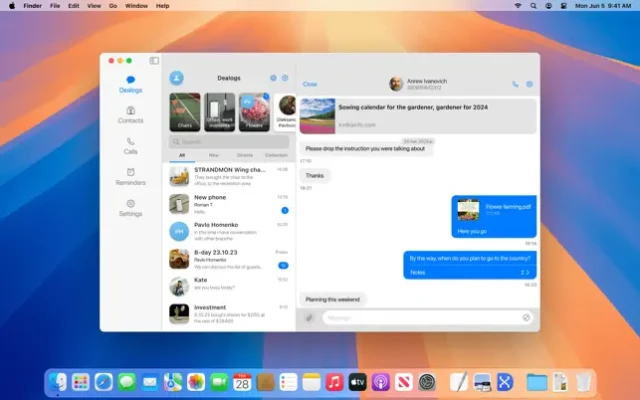Screen dimensions: 640x400
Task: Expand the Notes row chevron
Action: (x=527, y=272)
